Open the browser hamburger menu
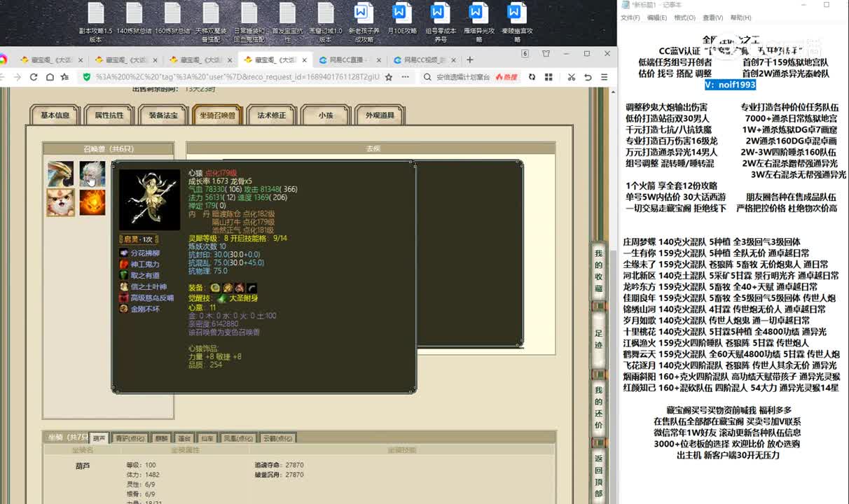Image resolution: width=849 pixels, height=504 pixels. [605, 77]
